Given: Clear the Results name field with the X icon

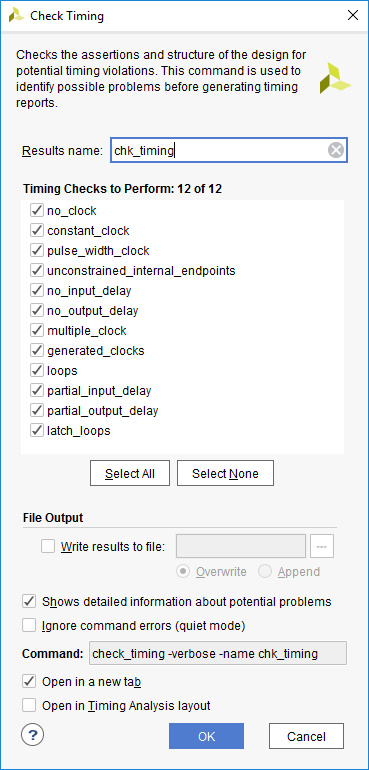Looking at the screenshot, I should coord(336,150).
